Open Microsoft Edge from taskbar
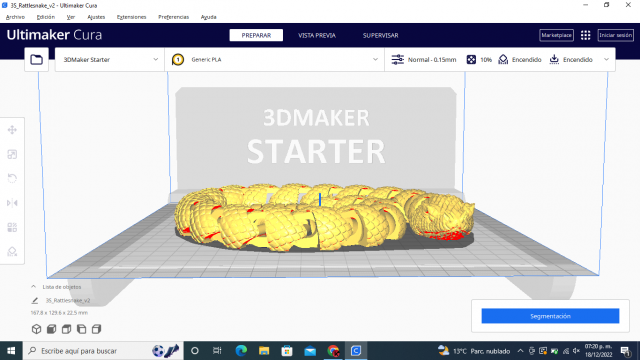Image resolution: width=640 pixels, height=360 pixels. (x=241, y=351)
